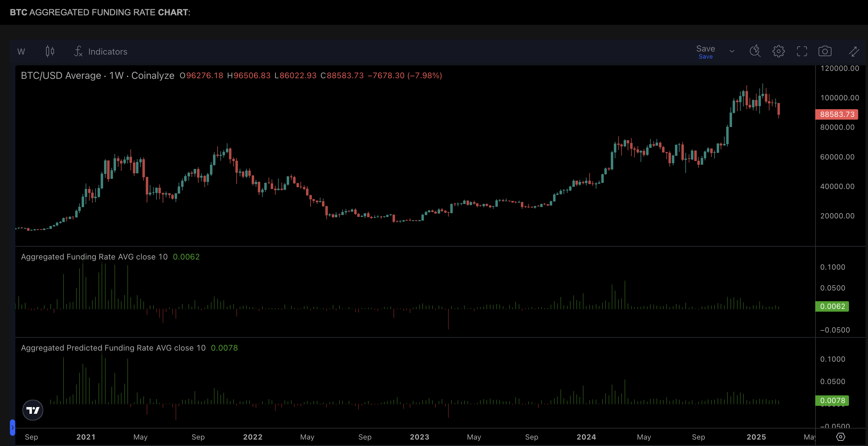This screenshot has height=446, width=868.
Task: Open chart settings gear icon
Action: (x=778, y=51)
